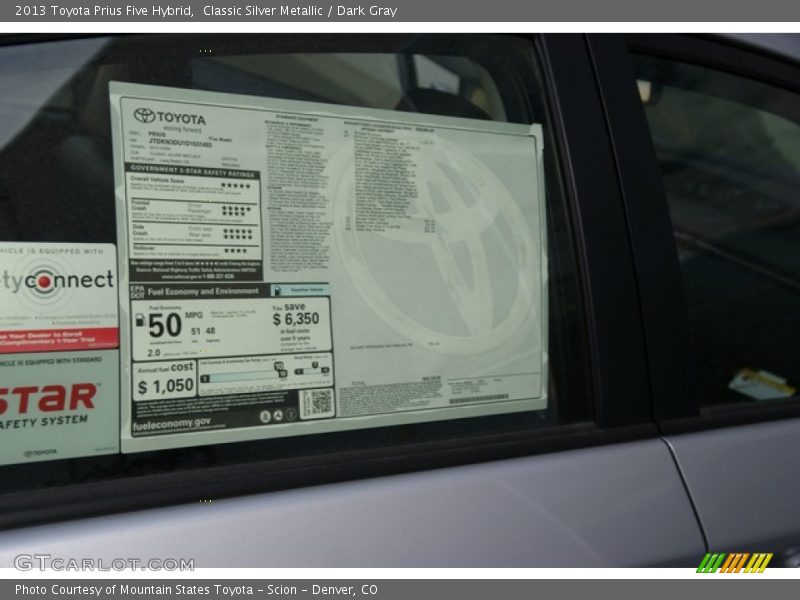Click the 'Fuel Economy and Environment' header
800x600 pixels.
click(x=203, y=291)
